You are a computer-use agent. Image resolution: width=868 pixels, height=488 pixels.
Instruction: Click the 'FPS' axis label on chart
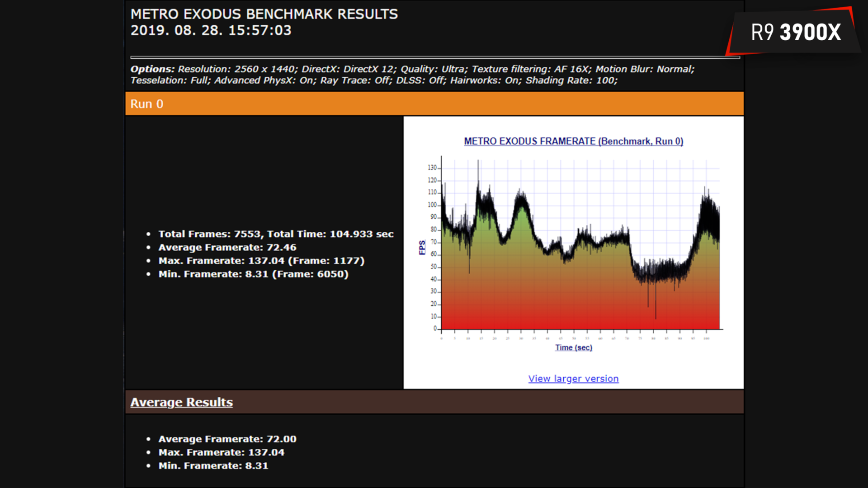pyautogui.click(x=422, y=248)
